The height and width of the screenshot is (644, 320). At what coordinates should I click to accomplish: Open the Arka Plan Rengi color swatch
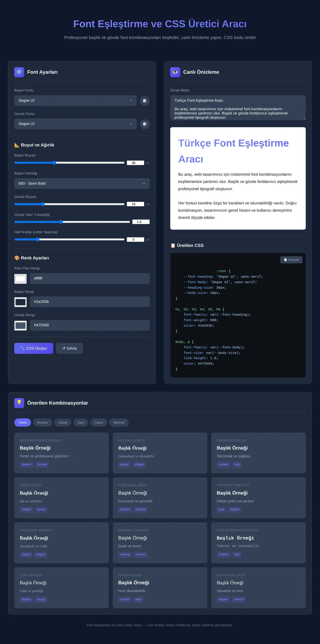tap(21, 279)
